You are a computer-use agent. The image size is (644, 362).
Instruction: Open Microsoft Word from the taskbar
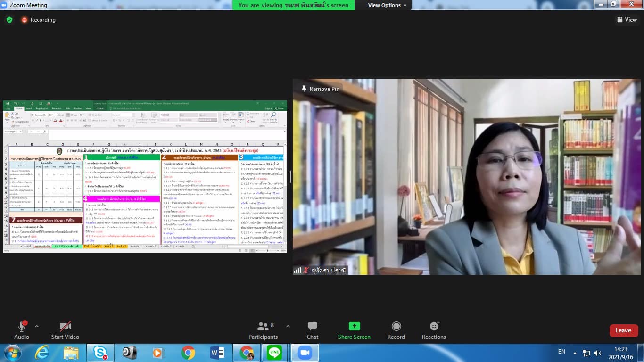217,353
